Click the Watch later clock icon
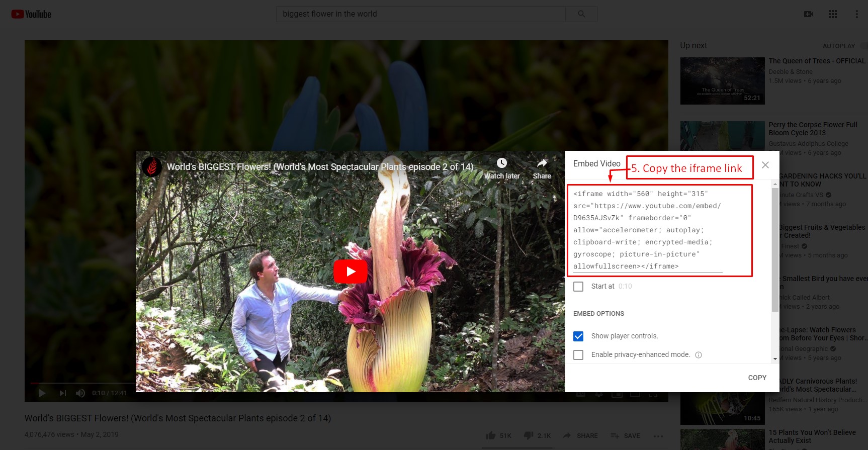Viewport: 868px width, 450px height. click(502, 163)
